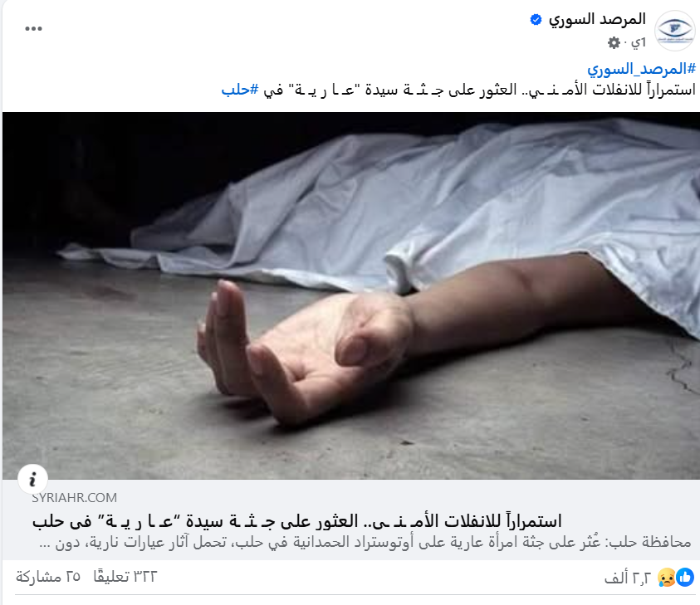Click the SYRIAHR.COM source domain
The height and width of the screenshot is (605, 700).
(74, 497)
